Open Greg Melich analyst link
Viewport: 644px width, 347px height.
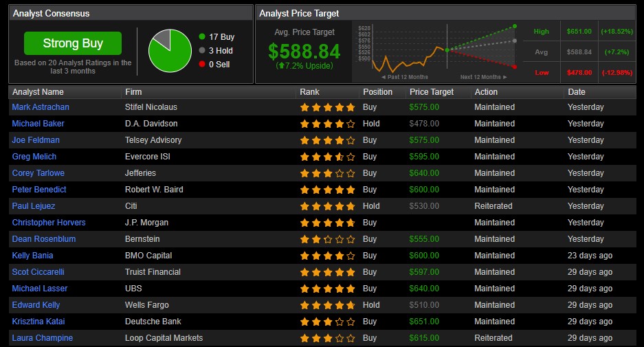click(34, 157)
